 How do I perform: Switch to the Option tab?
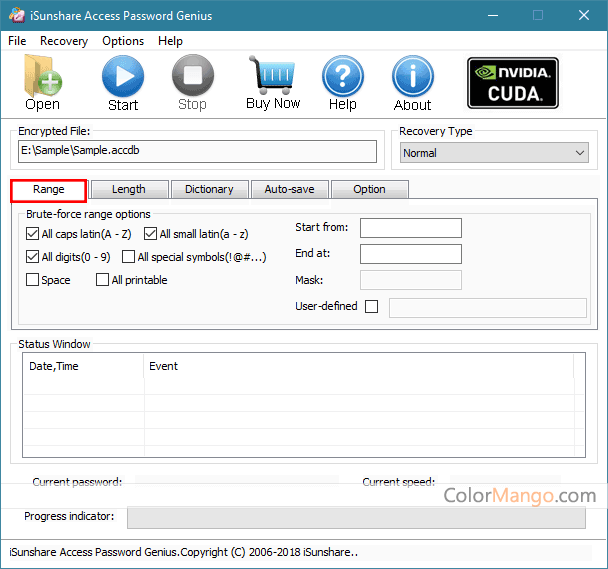[x=370, y=190]
